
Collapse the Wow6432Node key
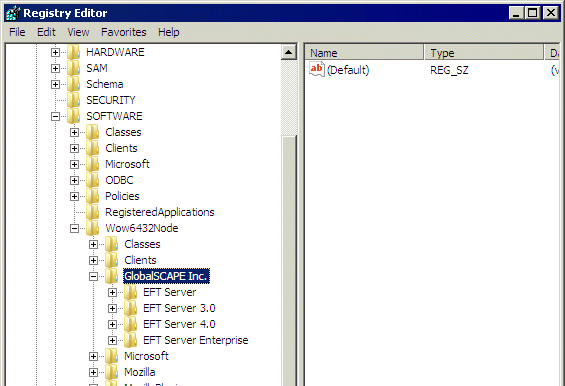74,228
